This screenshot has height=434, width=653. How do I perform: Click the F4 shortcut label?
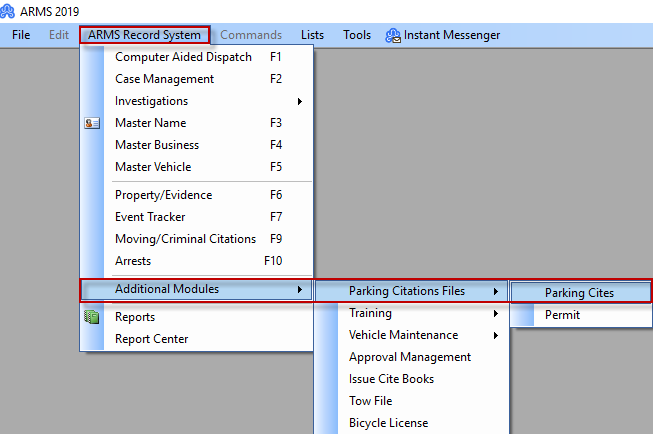(x=276, y=145)
